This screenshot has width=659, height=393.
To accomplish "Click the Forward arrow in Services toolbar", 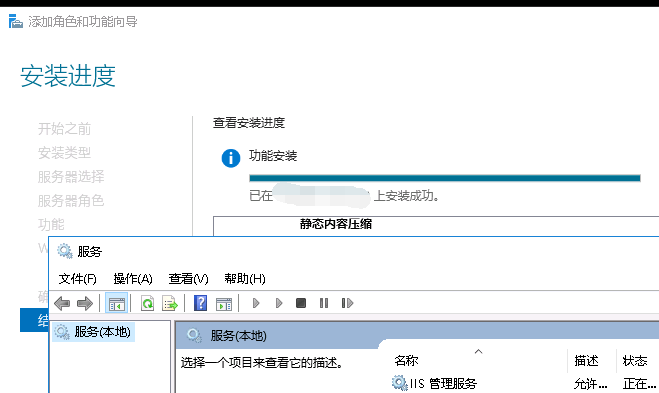I will coord(85,303).
